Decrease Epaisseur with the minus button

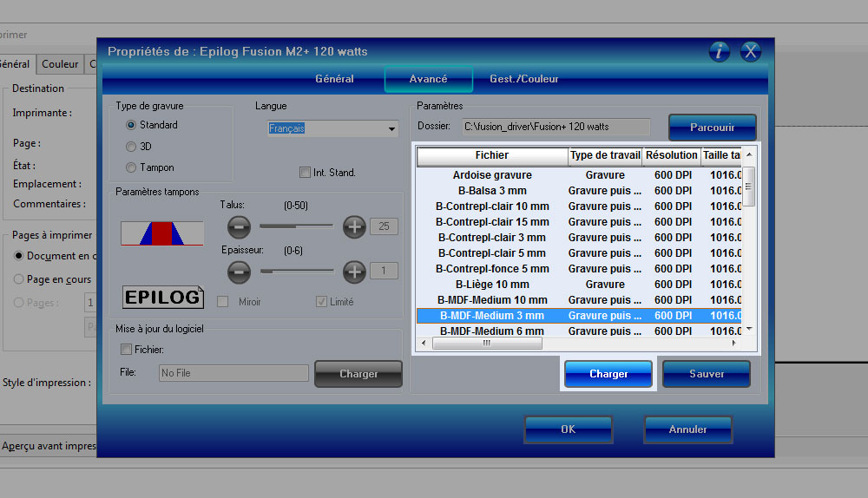coord(240,272)
